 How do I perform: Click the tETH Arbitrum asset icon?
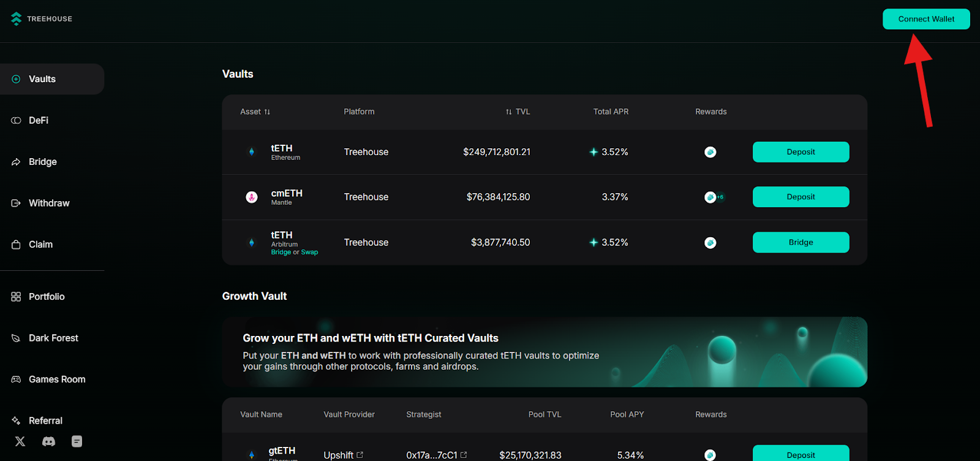click(x=252, y=243)
